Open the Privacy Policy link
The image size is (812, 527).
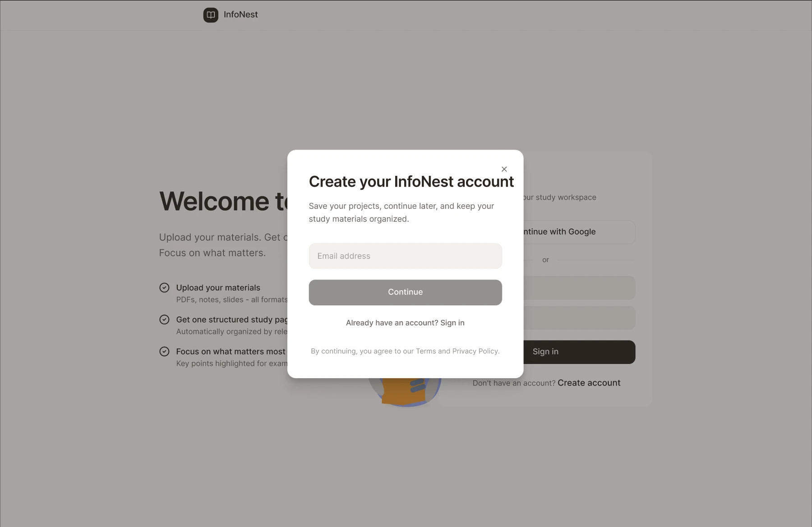click(x=475, y=351)
